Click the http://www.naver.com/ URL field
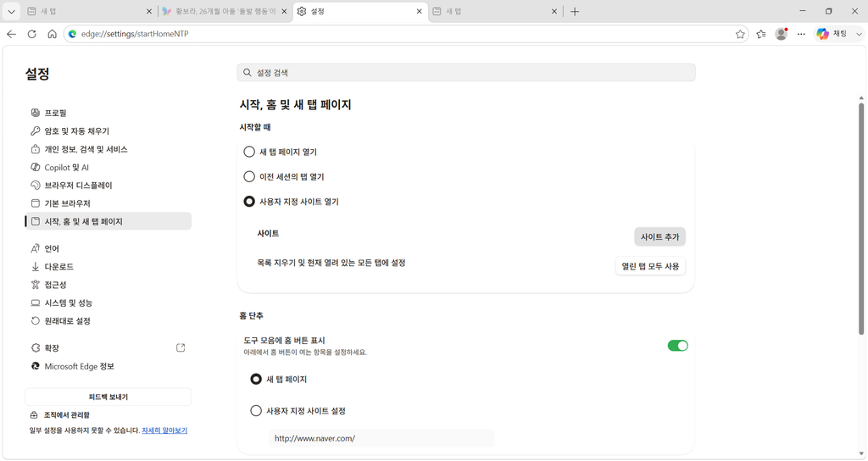This screenshot has height=461, width=868. 381,438
